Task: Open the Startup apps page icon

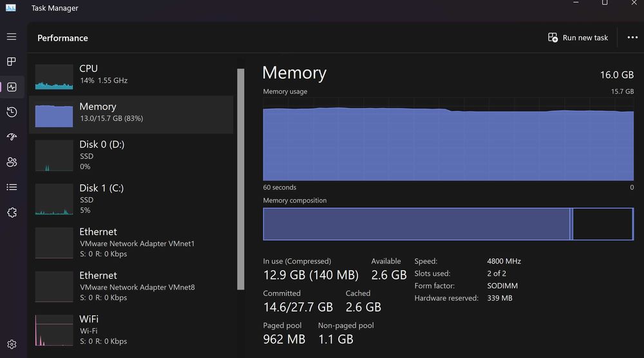Action: [x=12, y=137]
